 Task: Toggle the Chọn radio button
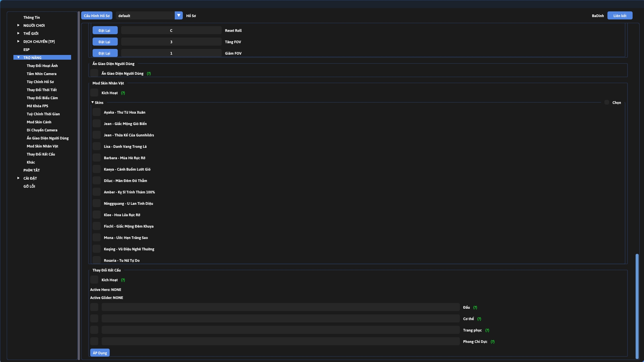pos(606,103)
